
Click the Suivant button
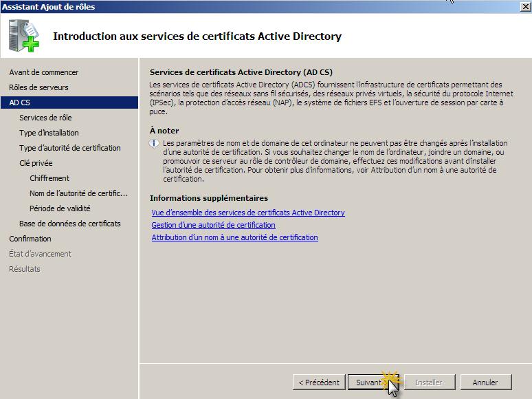(373, 382)
